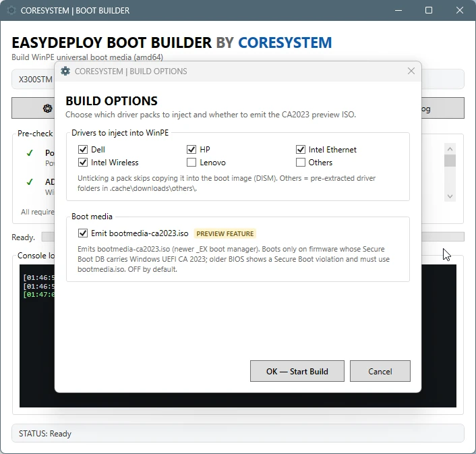
Task: Uncheck Emit bootmedia-ca2023.iso option
Action: [82, 233]
